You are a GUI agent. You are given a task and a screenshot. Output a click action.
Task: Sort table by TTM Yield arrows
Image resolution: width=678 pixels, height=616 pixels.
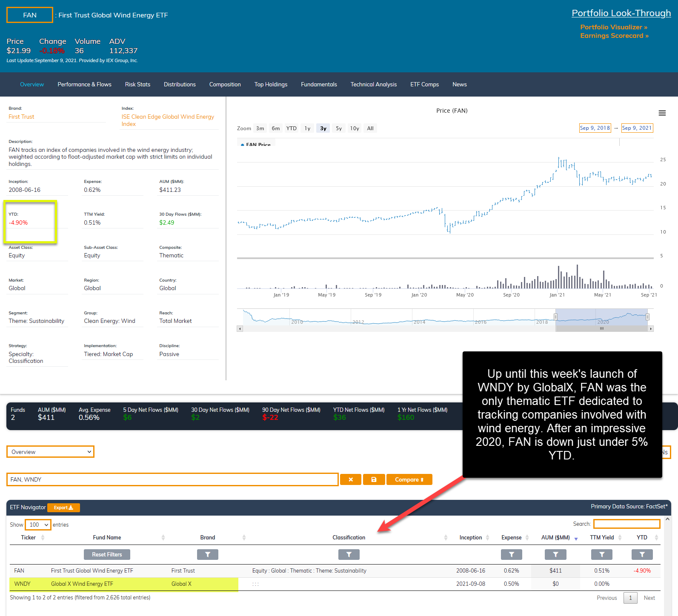[620, 538]
